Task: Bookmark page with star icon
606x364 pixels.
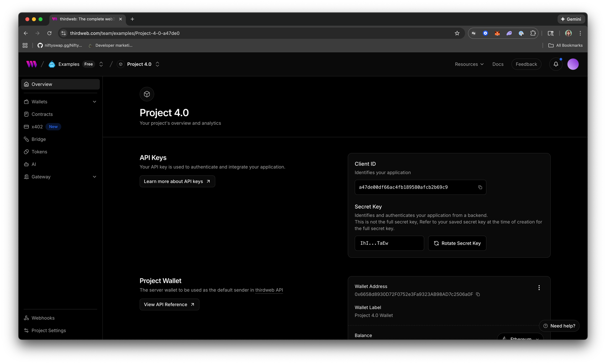Action: [x=457, y=33]
